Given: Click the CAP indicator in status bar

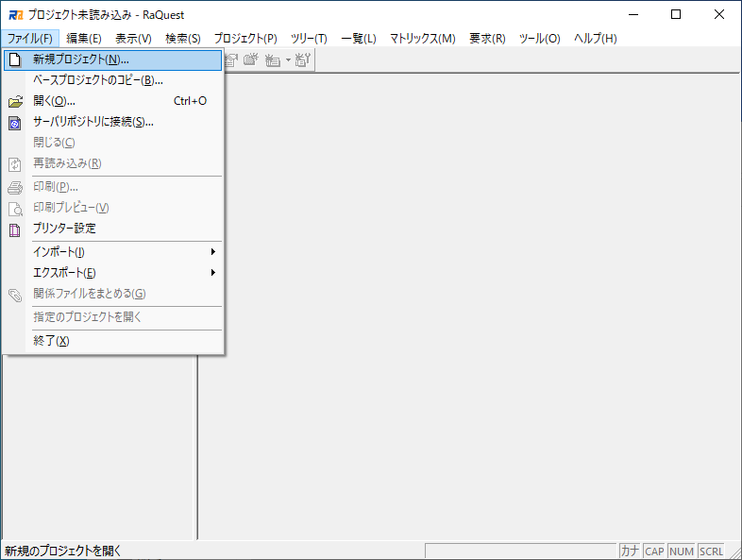Looking at the screenshot, I should click(654, 551).
